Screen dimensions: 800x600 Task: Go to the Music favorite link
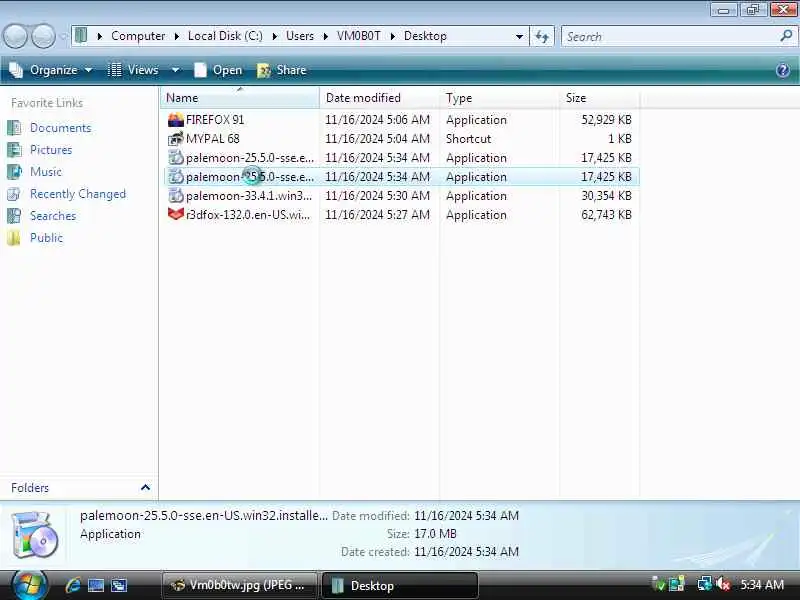tap(45, 171)
